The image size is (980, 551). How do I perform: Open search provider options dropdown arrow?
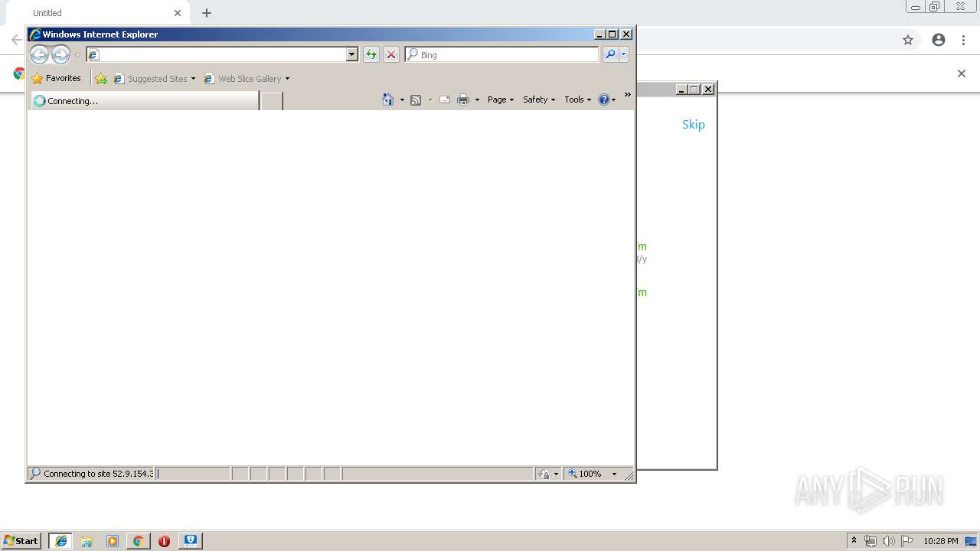[624, 54]
